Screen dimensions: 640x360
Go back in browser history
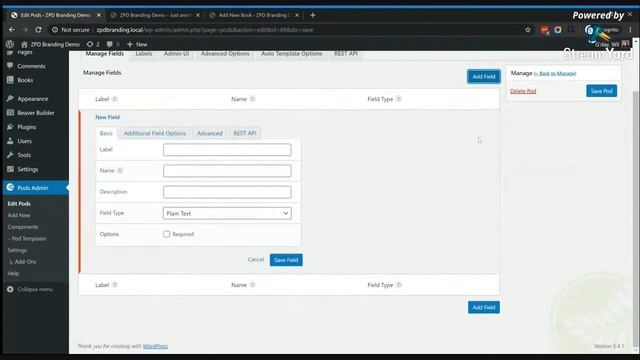(11, 30)
